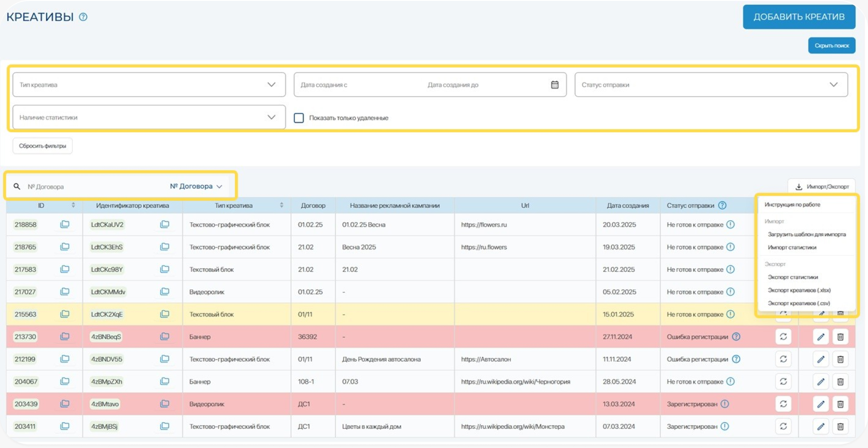This screenshot has width=868, height=448.
Task: Copy identifier LdtCK3EhS with copy icon
Action: point(165,247)
